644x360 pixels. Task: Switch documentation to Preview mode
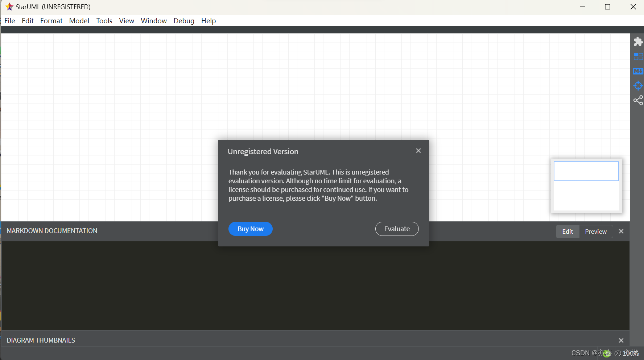click(596, 232)
